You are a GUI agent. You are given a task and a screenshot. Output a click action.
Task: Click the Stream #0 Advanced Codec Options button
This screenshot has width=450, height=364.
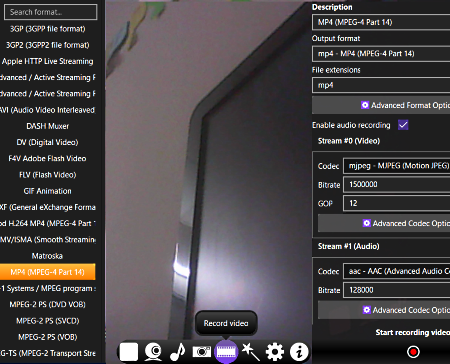point(384,223)
